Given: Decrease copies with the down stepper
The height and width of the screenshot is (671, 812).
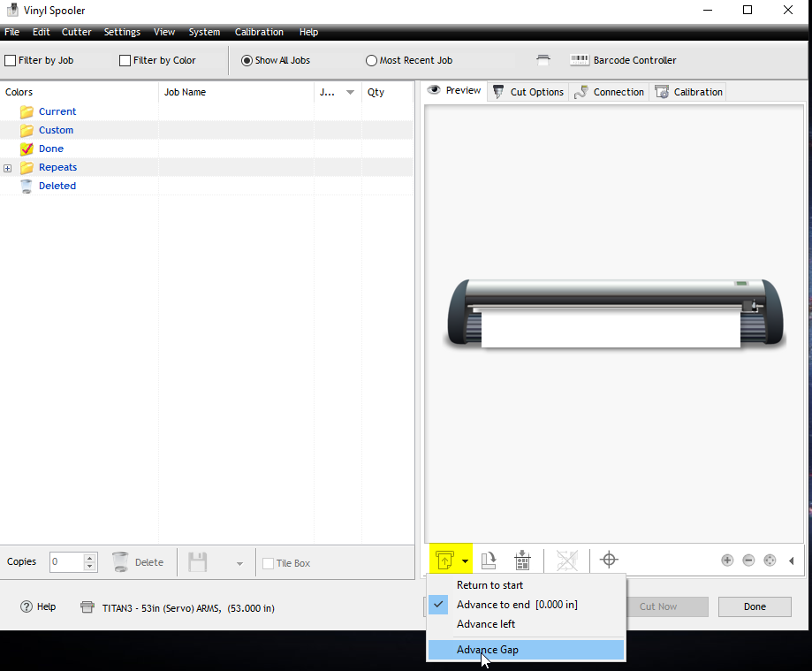Looking at the screenshot, I should click(x=89, y=567).
